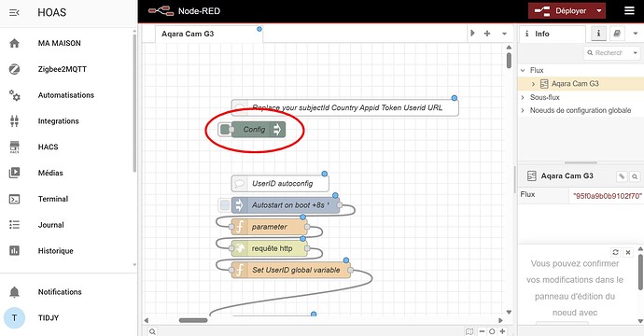Focus the Recherche search field
The image size is (644, 336).
point(608,53)
